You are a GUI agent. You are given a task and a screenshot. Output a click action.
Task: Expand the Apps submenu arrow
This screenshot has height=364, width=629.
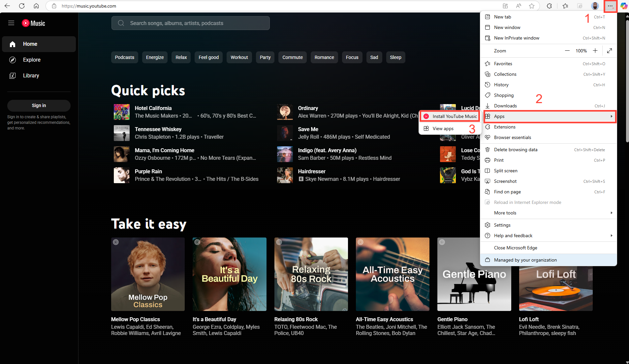pyautogui.click(x=612, y=116)
